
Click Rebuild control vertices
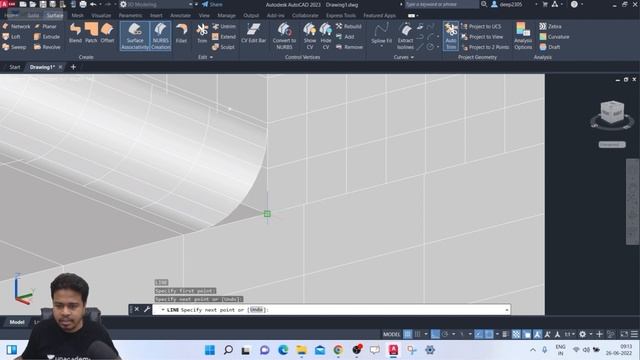[x=349, y=26]
